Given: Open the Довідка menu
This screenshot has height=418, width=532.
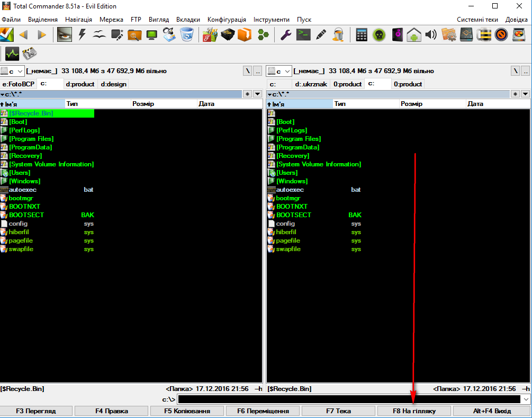Looking at the screenshot, I should (x=517, y=20).
